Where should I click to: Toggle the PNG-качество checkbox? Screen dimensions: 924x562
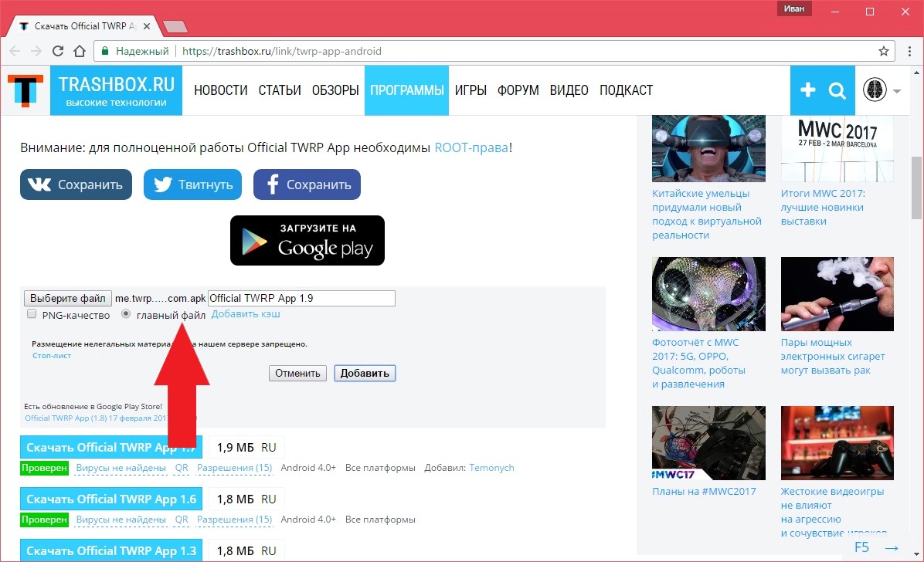pyautogui.click(x=32, y=314)
